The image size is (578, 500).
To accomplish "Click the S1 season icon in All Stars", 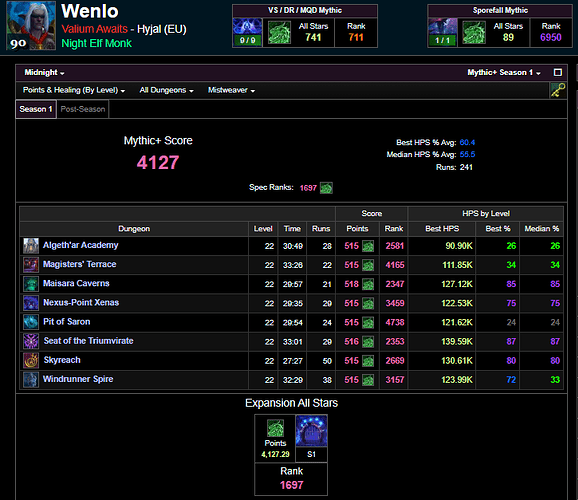I will (311, 431).
